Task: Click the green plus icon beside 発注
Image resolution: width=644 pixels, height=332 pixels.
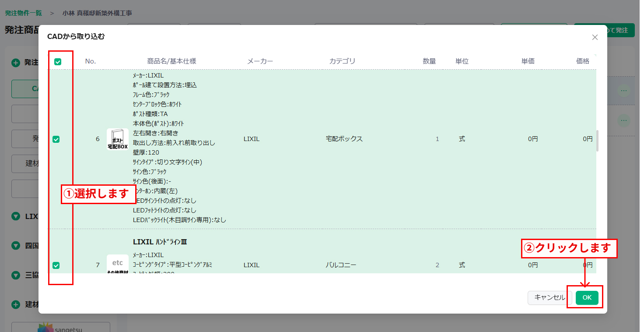Action: tap(16, 63)
